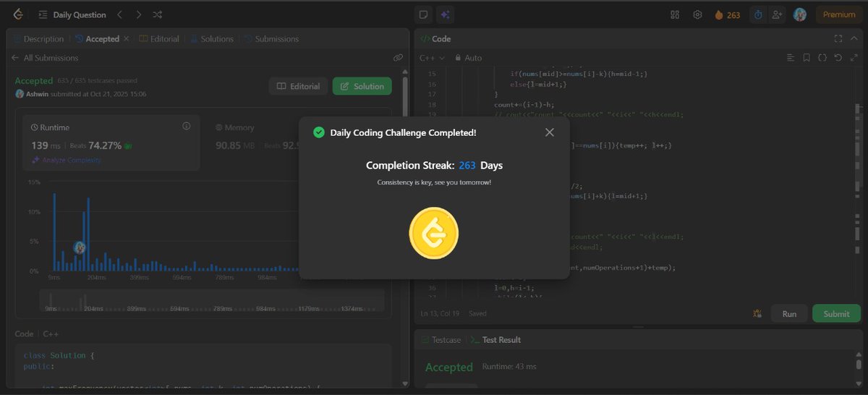Toggle the Auto lock setting
The image size is (868, 395).
click(x=469, y=58)
